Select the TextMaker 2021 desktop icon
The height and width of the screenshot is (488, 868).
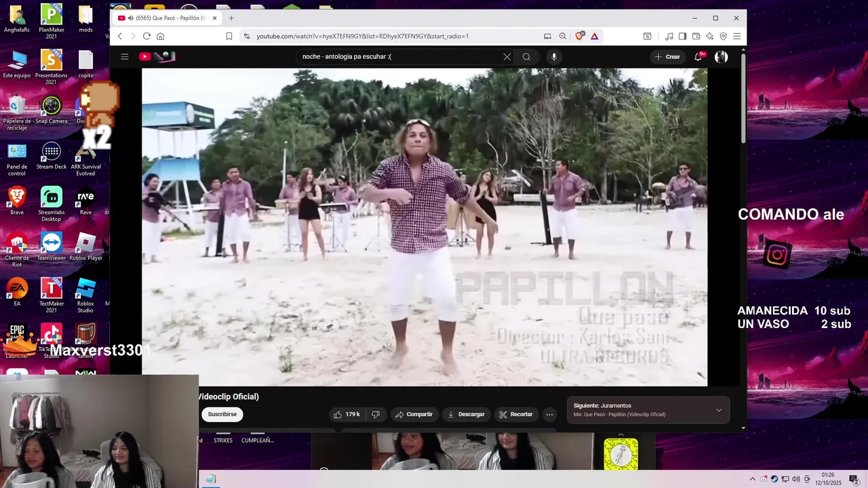coord(52,296)
